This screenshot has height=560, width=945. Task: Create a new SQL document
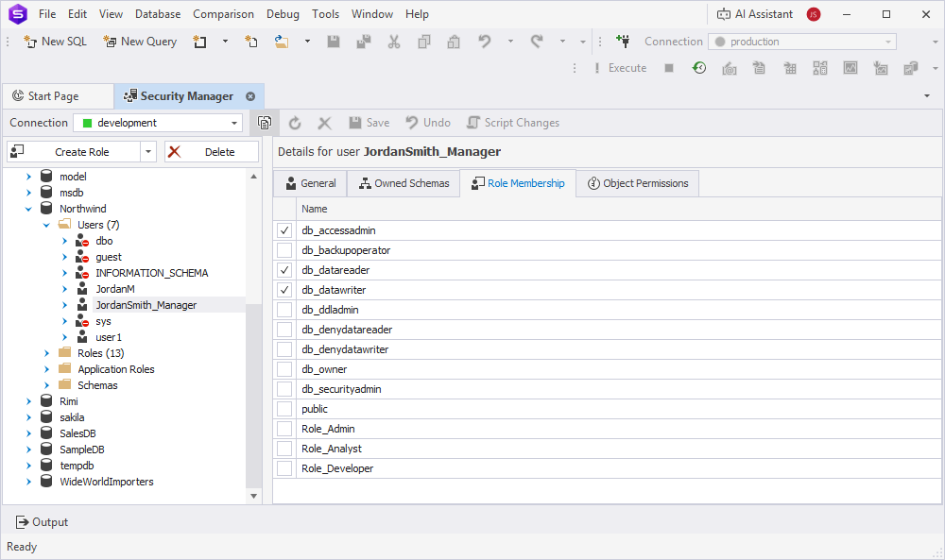click(54, 41)
